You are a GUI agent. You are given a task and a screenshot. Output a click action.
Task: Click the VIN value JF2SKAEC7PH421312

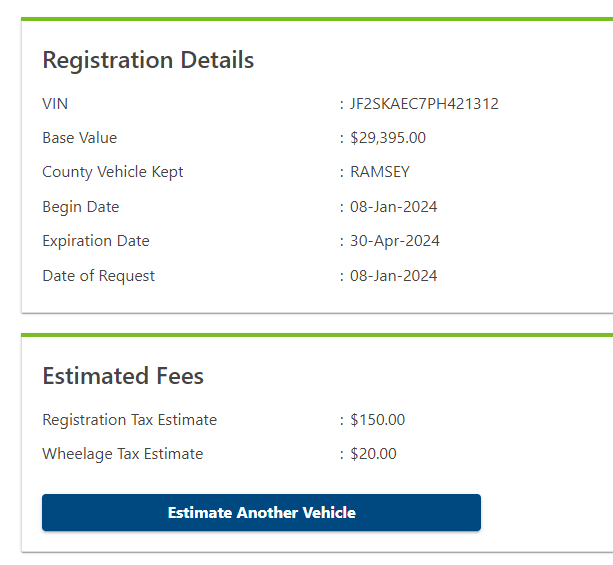(x=424, y=104)
